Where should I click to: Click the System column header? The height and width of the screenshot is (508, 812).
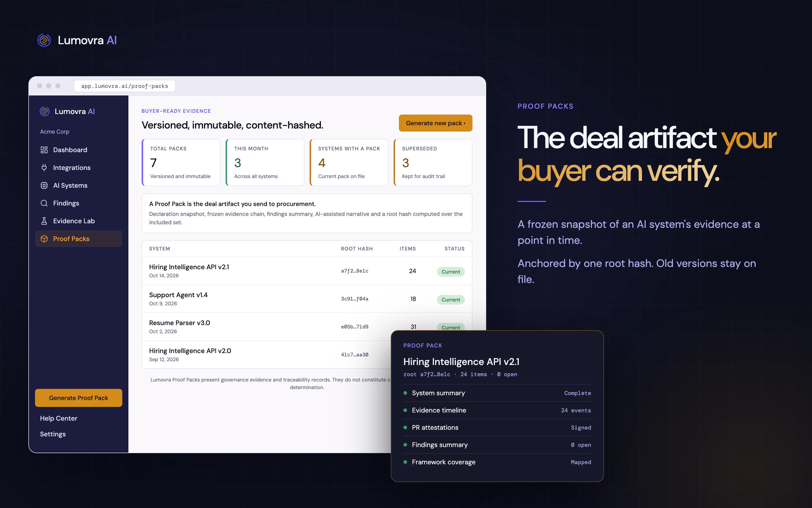tap(159, 249)
